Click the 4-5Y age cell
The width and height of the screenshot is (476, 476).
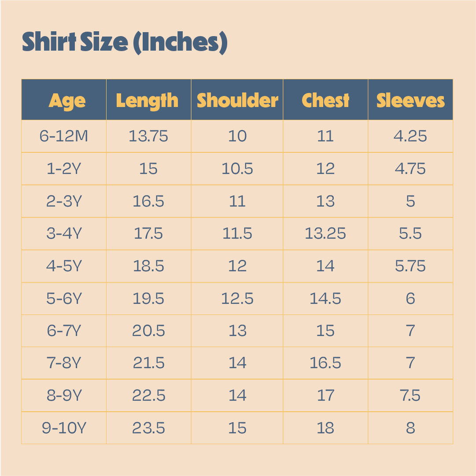click(64, 266)
